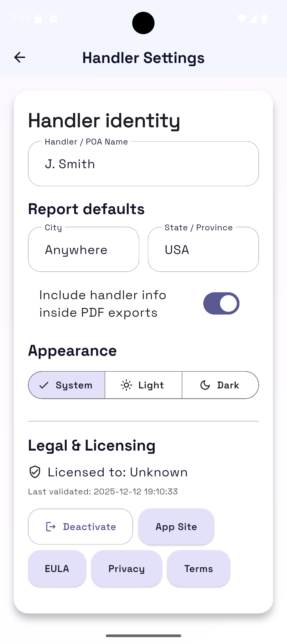Keep System appearance selected

coord(66,385)
